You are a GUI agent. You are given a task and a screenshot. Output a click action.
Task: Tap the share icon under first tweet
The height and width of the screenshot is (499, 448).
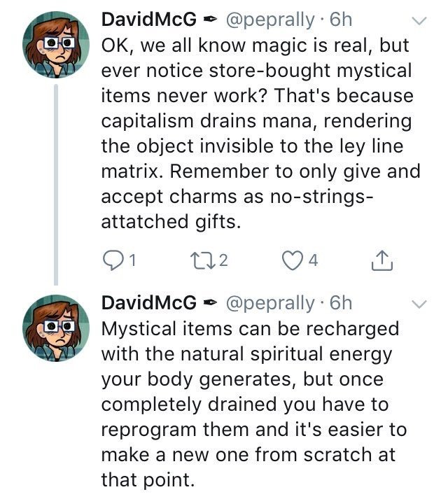382,260
